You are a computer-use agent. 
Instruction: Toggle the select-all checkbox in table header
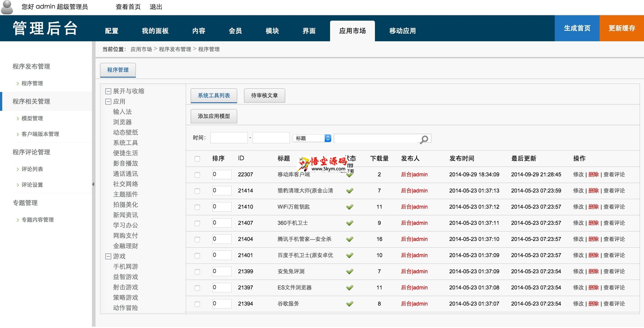[197, 159]
